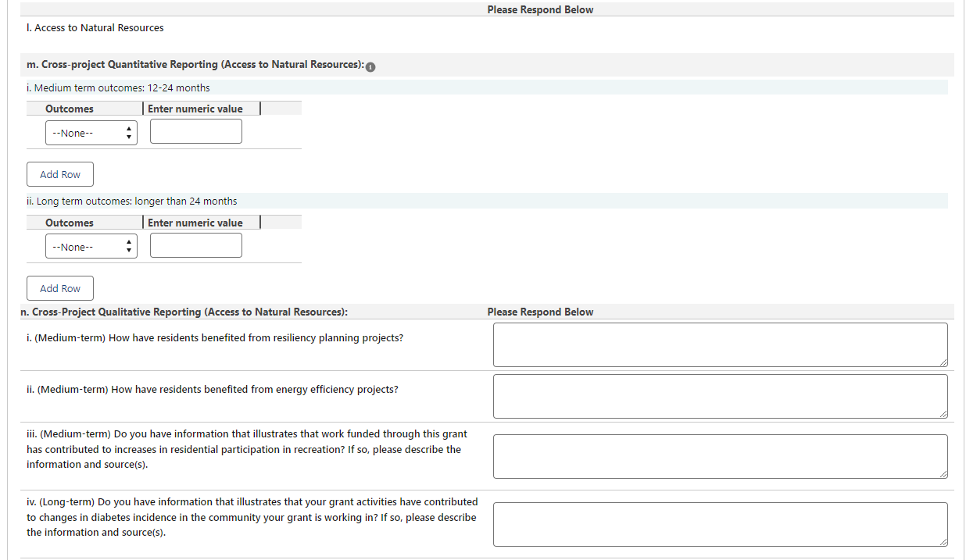
Task: Add a row under medium term outcomes
Action: pos(60,174)
